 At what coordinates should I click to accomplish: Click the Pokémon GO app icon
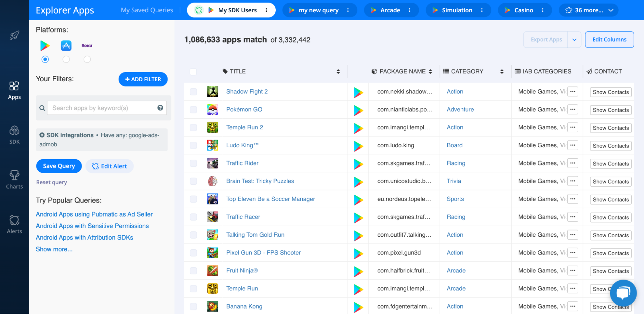(213, 110)
